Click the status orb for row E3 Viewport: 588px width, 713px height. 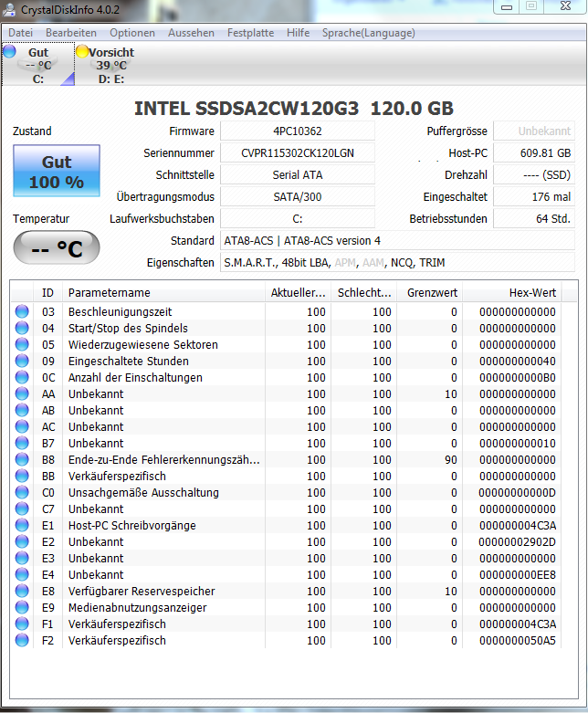click(22, 558)
